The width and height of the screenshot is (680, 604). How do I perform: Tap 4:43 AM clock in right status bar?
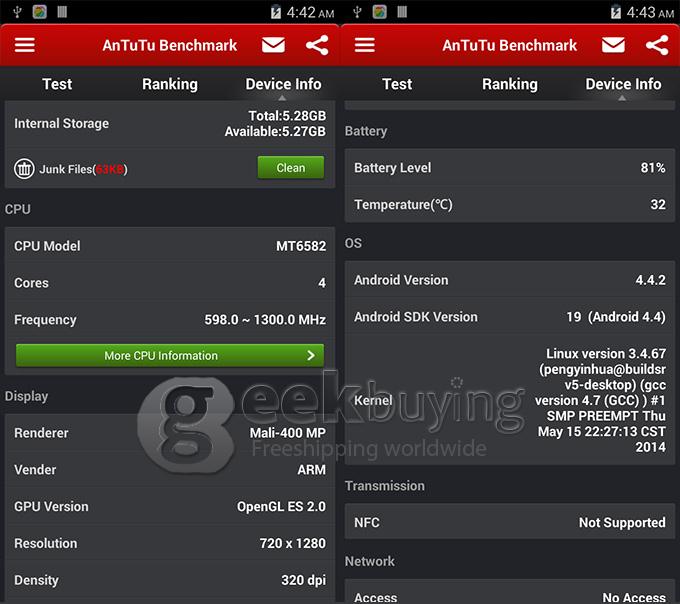[650, 13]
